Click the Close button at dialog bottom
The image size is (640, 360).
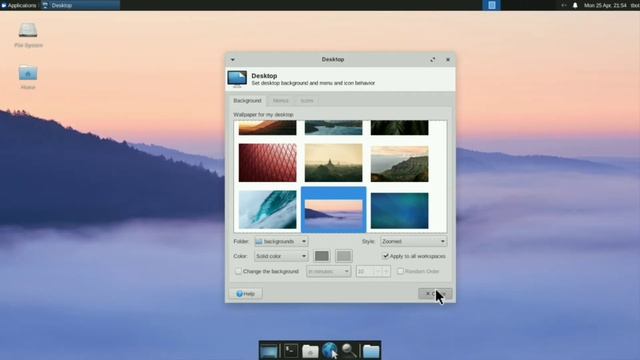435,293
